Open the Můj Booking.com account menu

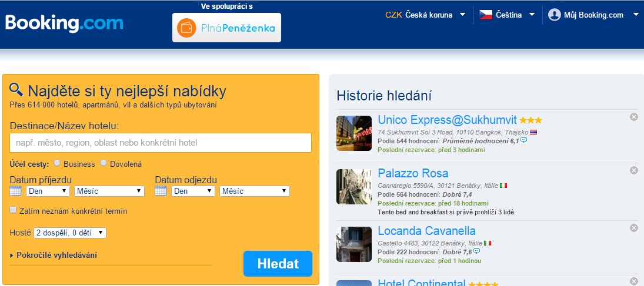point(592,15)
